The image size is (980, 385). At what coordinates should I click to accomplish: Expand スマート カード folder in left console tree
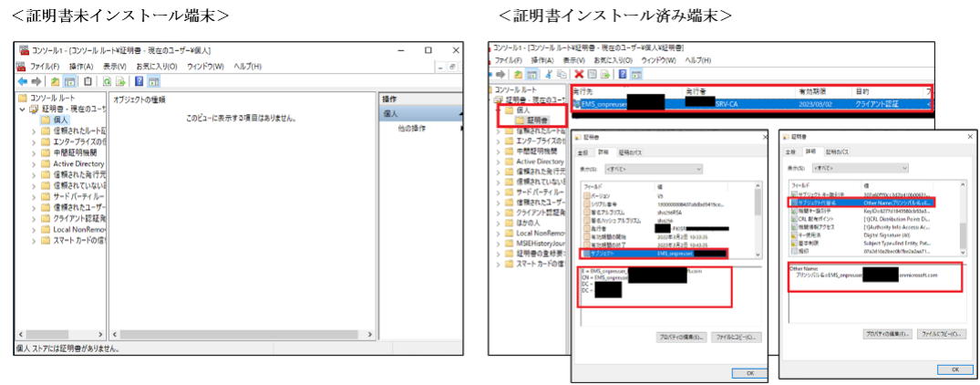tap(33, 241)
